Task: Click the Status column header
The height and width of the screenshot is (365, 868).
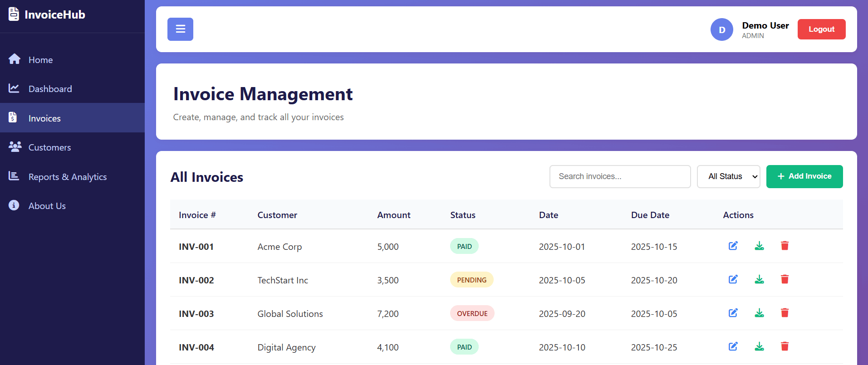Action: (462, 215)
